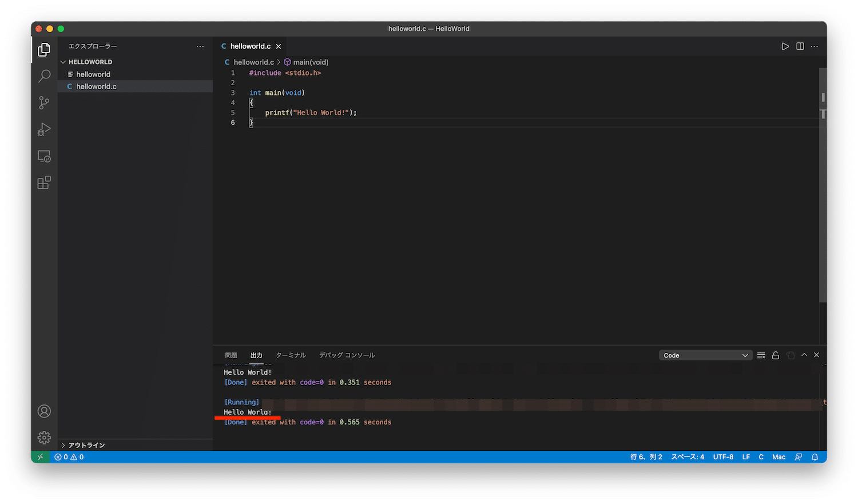The height and width of the screenshot is (504, 858).
Task: Switch to the ターミナル panel tab
Action: [291, 355]
